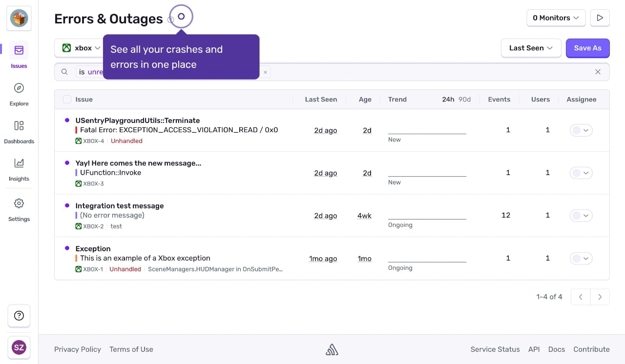Clear the search query with X icon

coord(598,72)
